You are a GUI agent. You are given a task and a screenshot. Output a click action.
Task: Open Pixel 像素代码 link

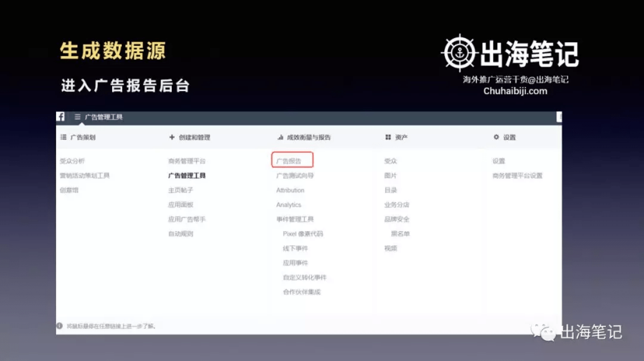coord(303,234)
